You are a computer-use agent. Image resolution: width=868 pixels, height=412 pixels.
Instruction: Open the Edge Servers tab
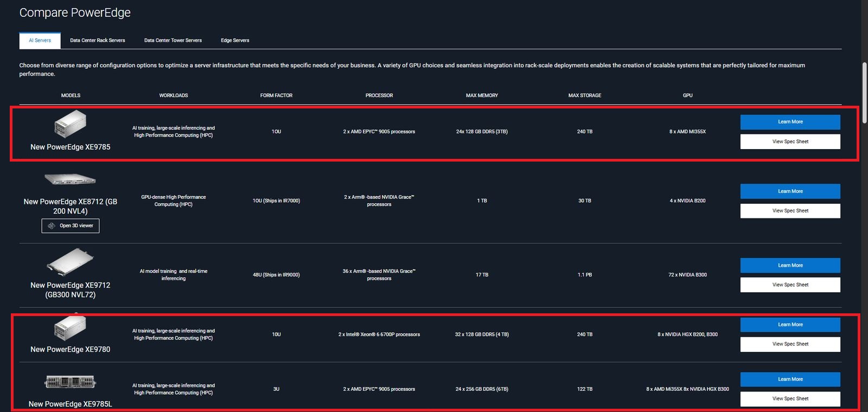point(235,41)
